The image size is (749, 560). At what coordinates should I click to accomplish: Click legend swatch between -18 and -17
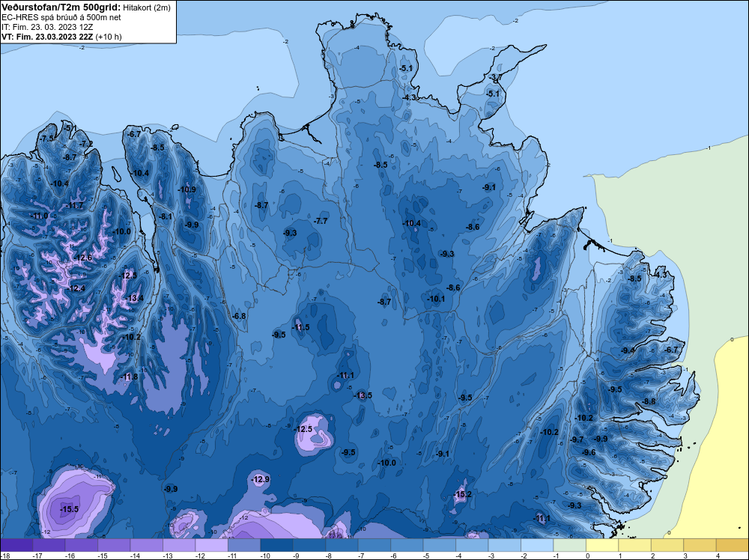pyautogui.click(x=16, y=545)
